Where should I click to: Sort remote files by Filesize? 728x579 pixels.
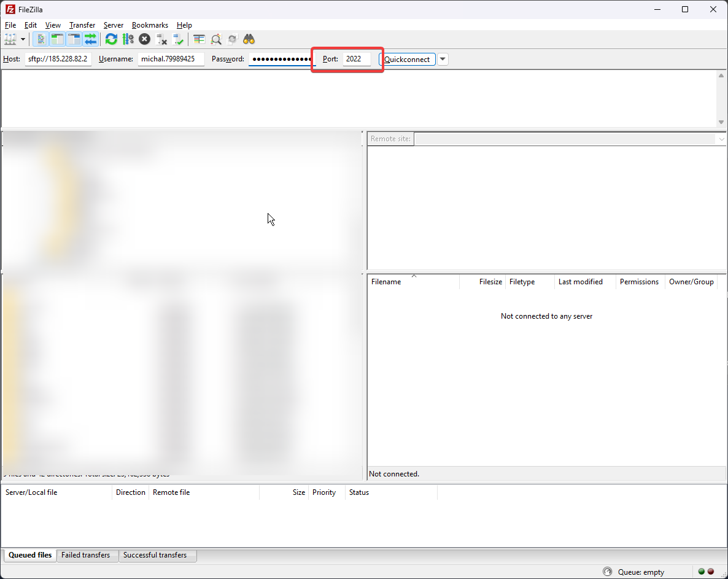(483, 282)
